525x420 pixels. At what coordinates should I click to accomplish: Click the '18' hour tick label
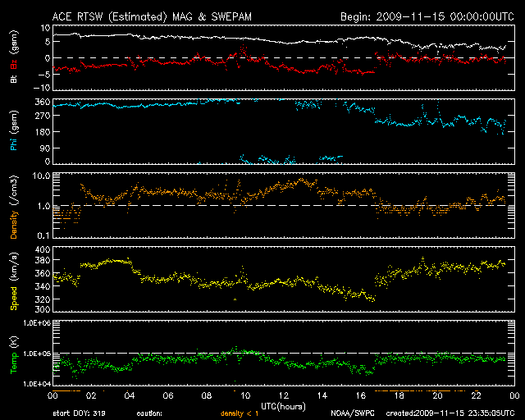pyautogui.click(x=399, y=396)
